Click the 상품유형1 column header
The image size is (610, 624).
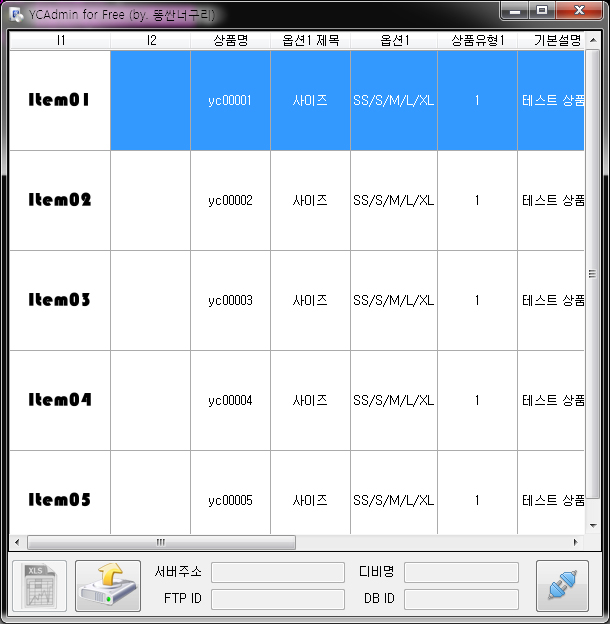(x=477, y=40)
